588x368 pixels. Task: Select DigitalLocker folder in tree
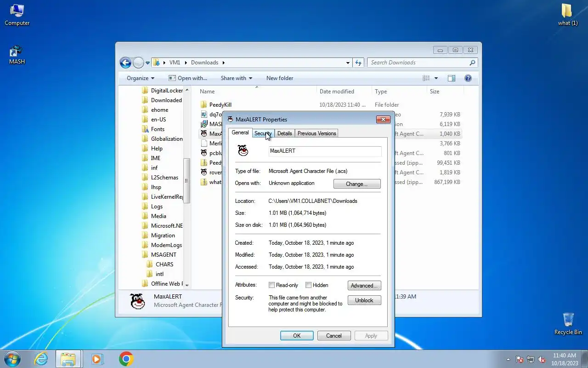pyautogui.click(x=162, y=91)
